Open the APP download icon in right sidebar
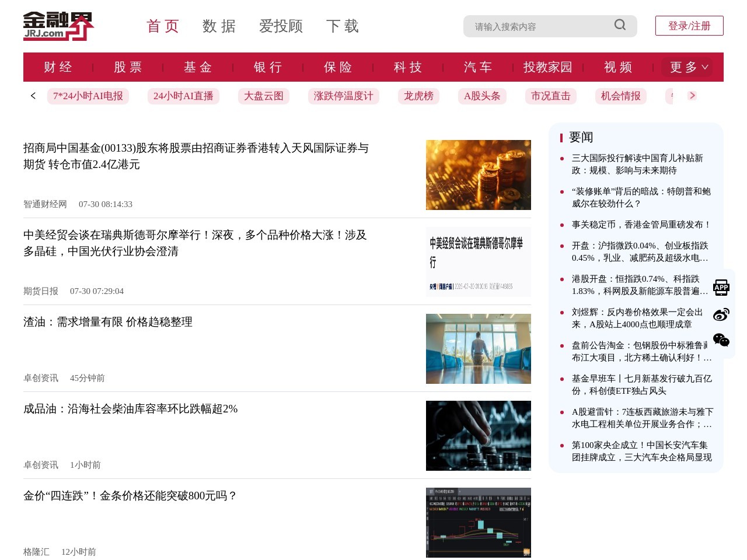 point(721,288)
